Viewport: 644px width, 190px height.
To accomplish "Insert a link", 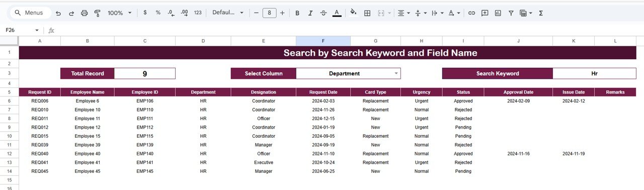I will click(x=471, y=13).
